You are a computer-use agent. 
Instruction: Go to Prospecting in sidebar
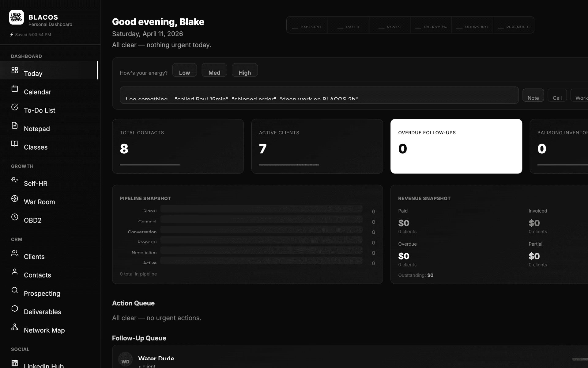(x=42, y=293)
